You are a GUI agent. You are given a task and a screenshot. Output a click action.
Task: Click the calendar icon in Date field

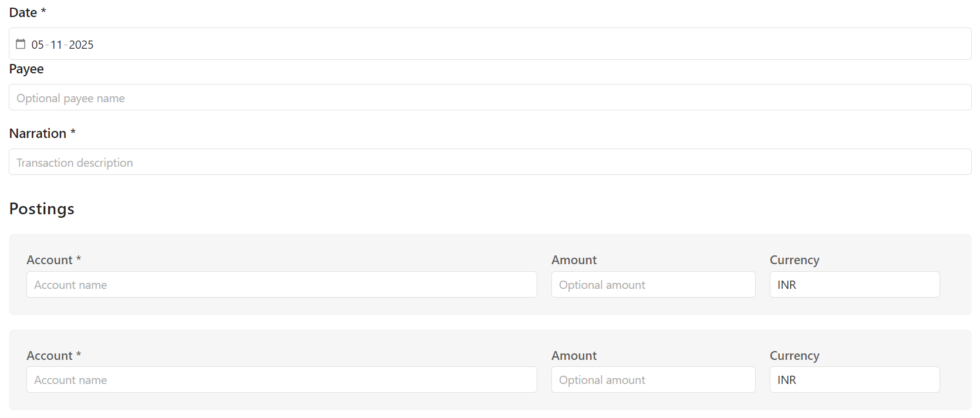(x=21, y=44)
